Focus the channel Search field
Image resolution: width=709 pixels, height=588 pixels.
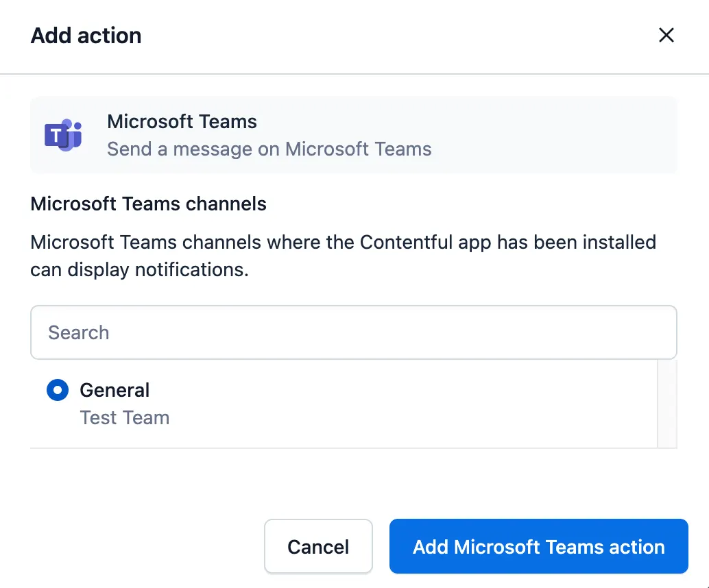pos(354,332)
